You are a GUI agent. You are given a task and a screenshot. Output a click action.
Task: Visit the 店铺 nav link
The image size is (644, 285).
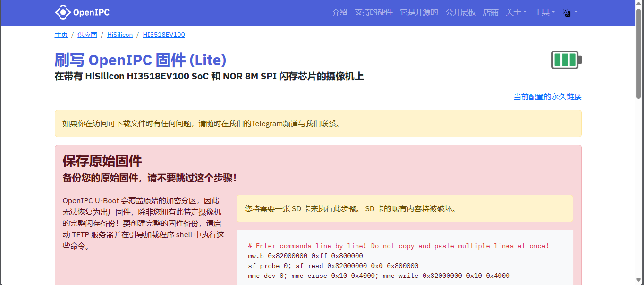tap(491, 12)
